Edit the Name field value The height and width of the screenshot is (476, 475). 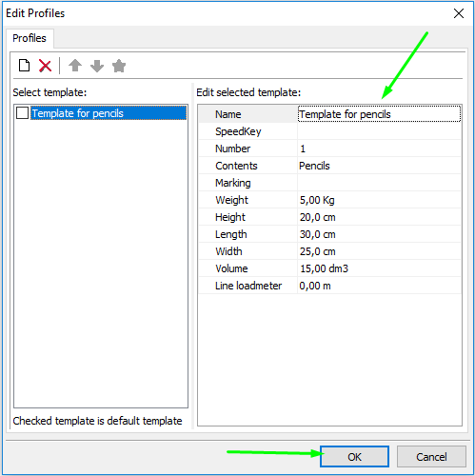tap(379, 114)
